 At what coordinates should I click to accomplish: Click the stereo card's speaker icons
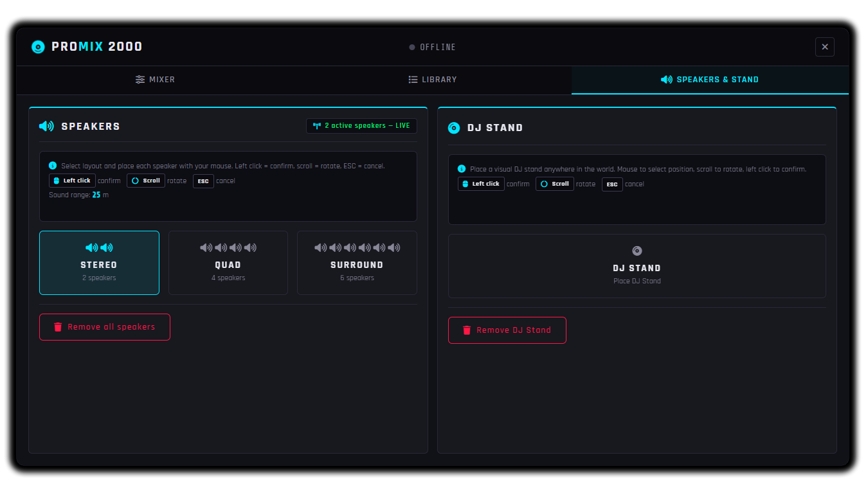(x=99, y=247)
